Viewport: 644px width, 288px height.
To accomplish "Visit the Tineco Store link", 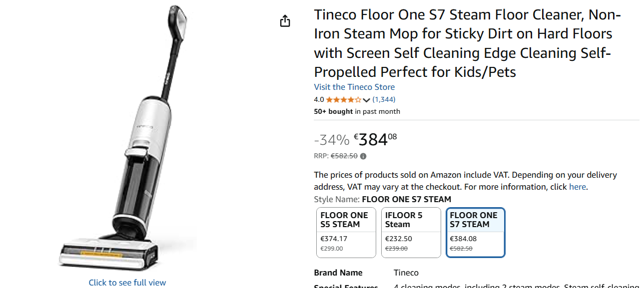I will pyautogui.click(x=354, y=87).
